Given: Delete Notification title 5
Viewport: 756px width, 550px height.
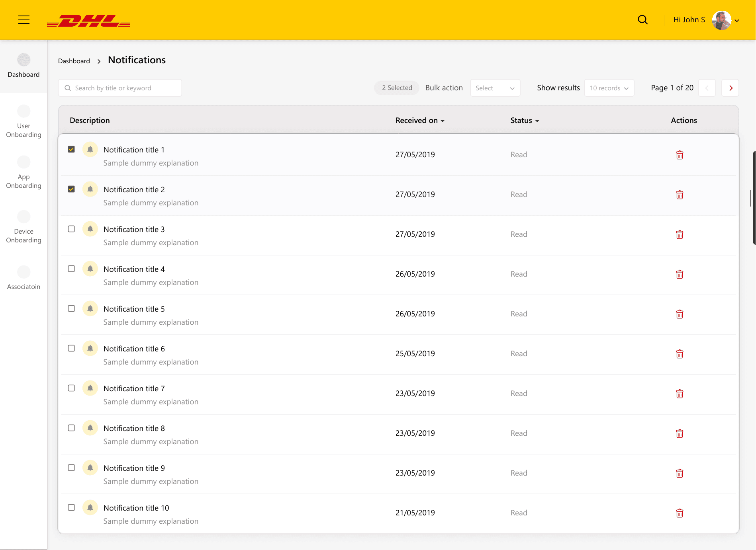Looking at the screenshot, I should (x=680, y=314).
